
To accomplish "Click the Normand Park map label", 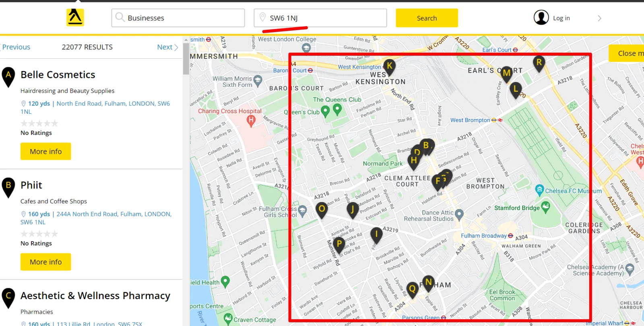I will [x=383, y=164].
